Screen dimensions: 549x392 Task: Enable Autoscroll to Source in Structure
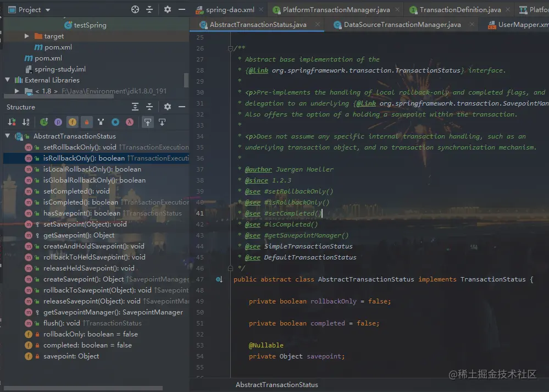(148, 122)
